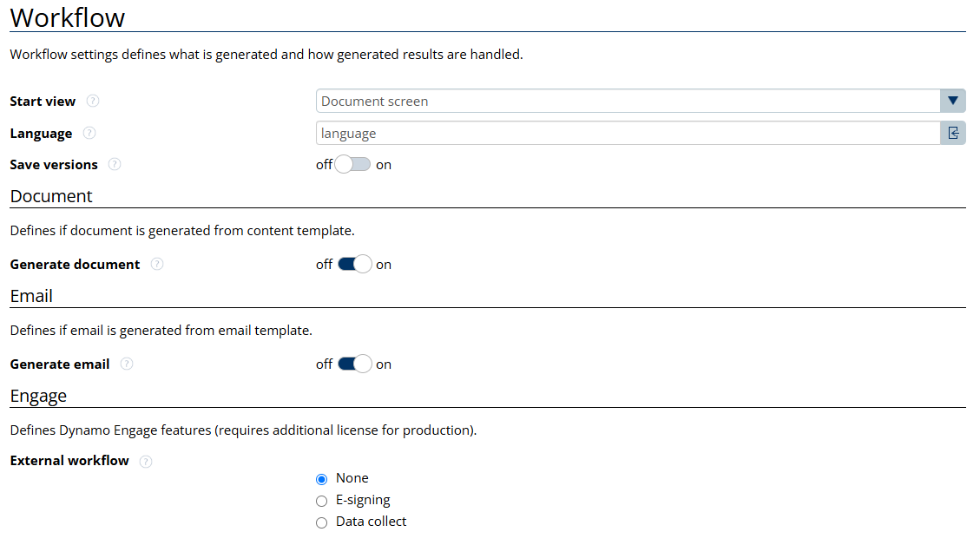Click the E-signing option label
This screenshot has width=980, height=545.
coord(363,500)
